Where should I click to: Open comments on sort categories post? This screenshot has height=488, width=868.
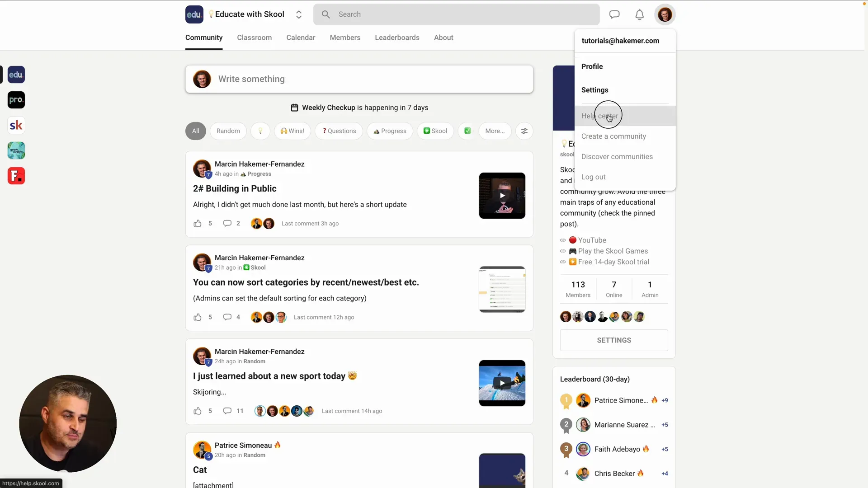pos(227,317)
